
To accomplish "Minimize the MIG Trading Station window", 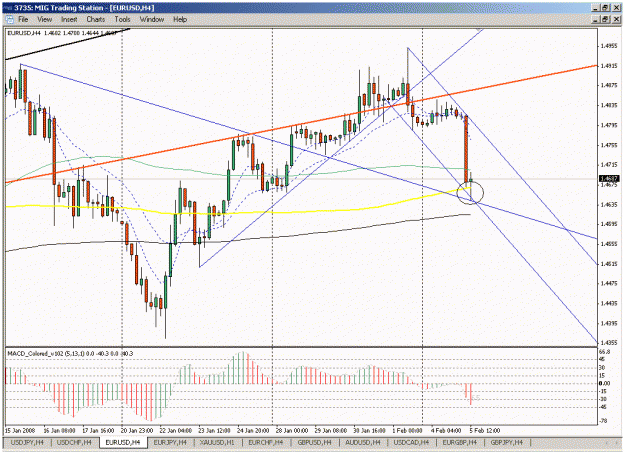I will pos(596,8).
